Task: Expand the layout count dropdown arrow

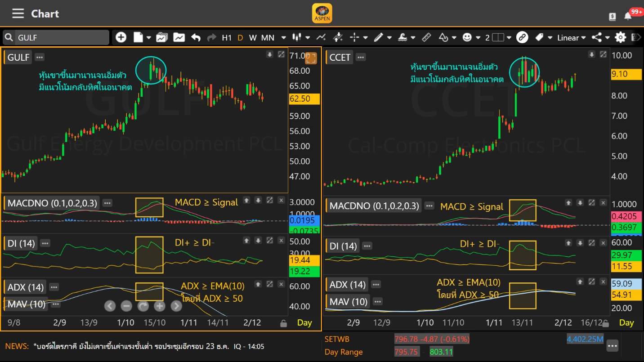Action: [509, 38]
